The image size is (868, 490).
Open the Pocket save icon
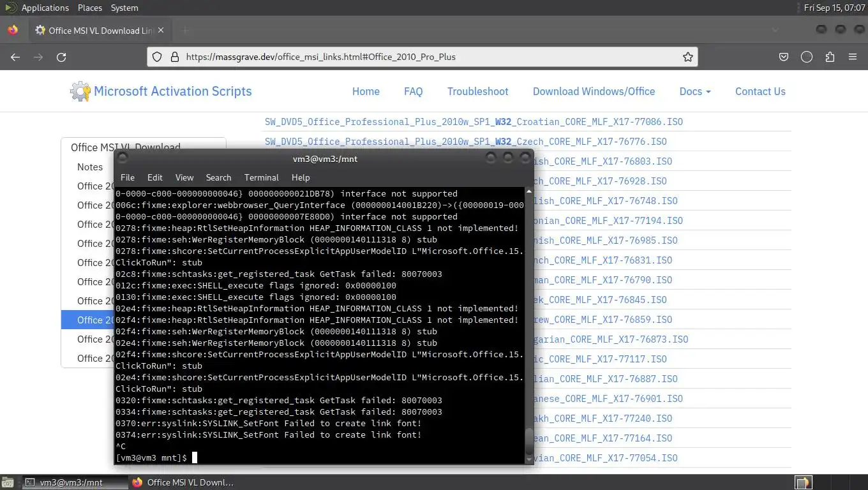point(784,57)
